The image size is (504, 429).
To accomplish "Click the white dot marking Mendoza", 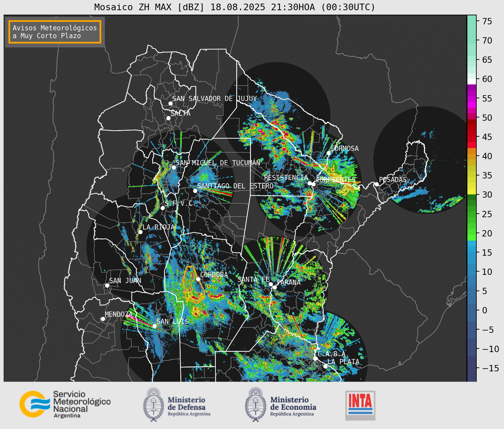I will click(103, 319).
